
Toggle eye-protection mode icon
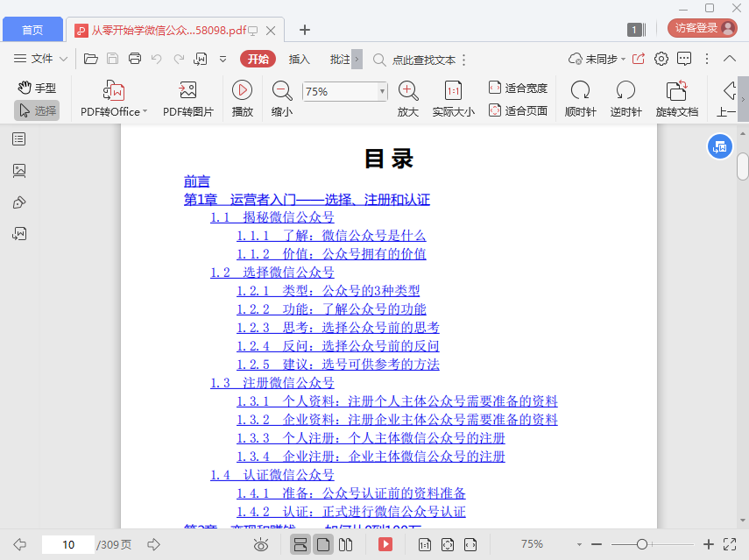(x=261, y=545)
